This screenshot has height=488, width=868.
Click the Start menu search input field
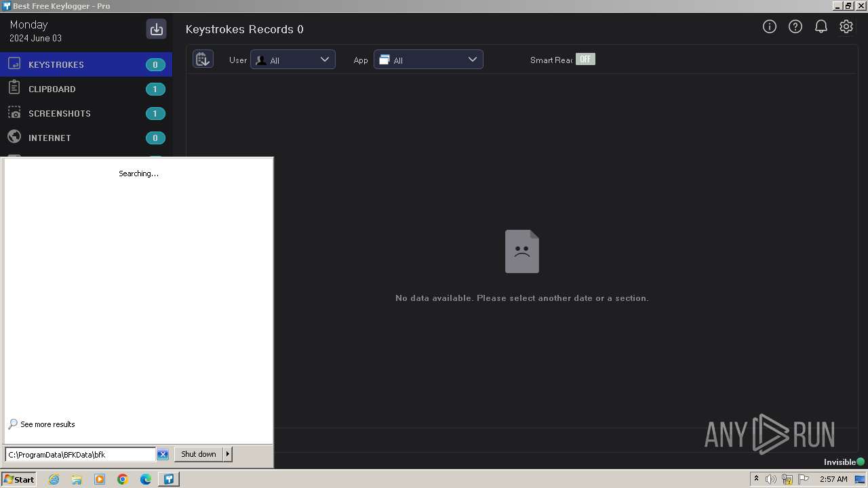point(80,455)
